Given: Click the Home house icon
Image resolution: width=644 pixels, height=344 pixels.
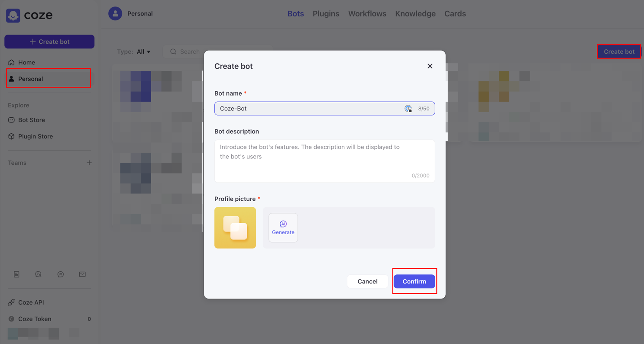Looking at the screenshot, I should [12, 62].
